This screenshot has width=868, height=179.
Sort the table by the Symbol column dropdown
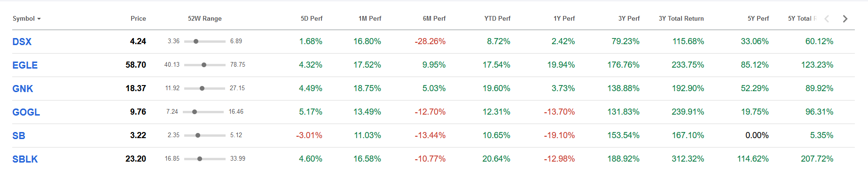pos(27,19)
